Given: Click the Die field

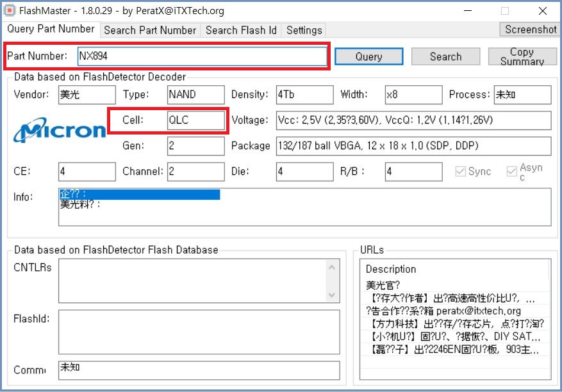Looking at the screenshot, I should point(304,172).
